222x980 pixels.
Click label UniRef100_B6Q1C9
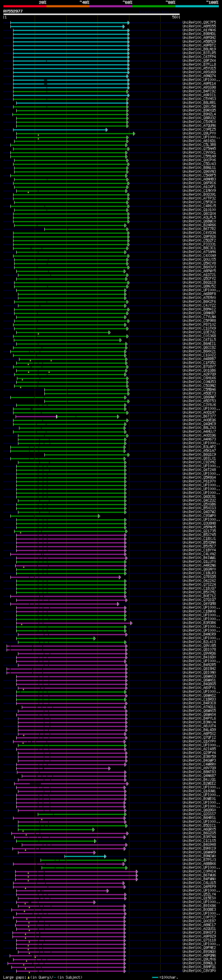(x=199, y=454)
